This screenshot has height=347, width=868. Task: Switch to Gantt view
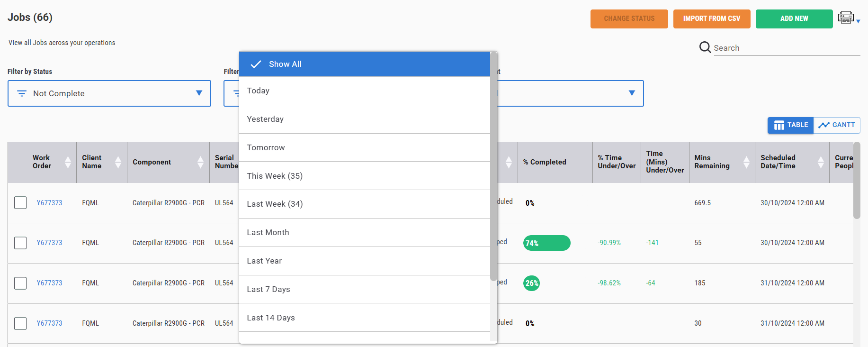pos(837,125)
